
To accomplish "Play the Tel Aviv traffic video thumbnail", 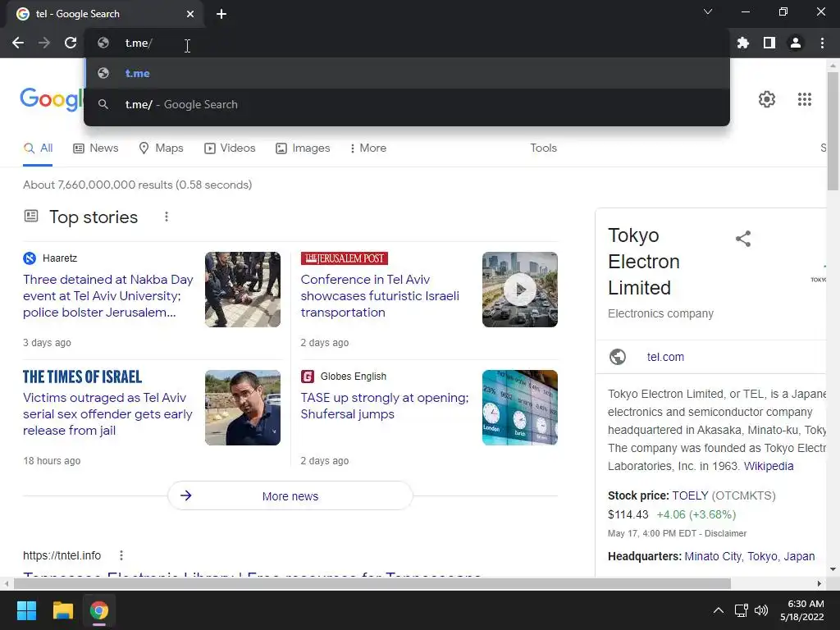I will tap(519, 290).
